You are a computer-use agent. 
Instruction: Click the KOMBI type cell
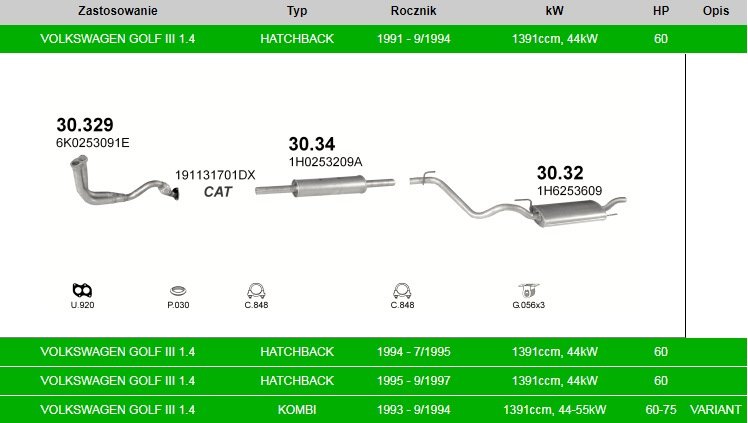297,410
